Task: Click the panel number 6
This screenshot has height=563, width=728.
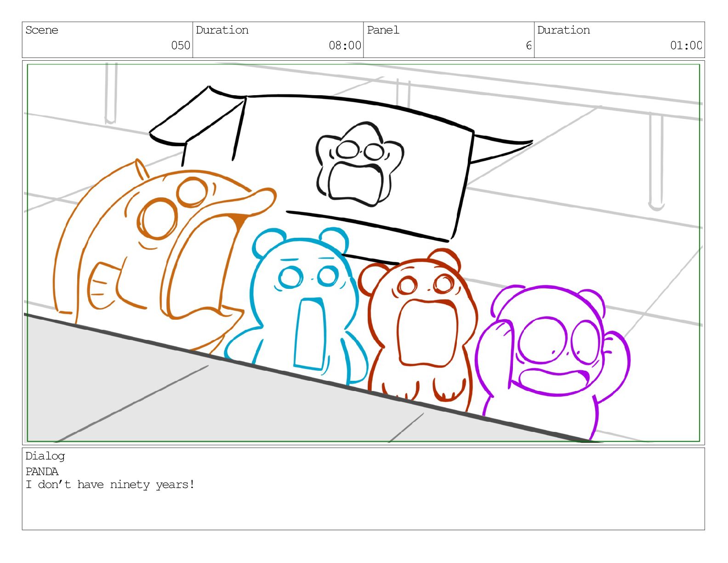Action: point(529,45)
